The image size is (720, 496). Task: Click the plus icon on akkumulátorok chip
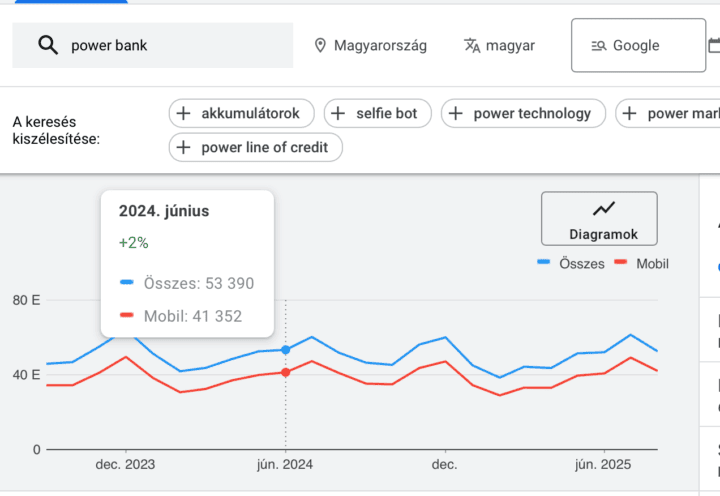(183, 113)
